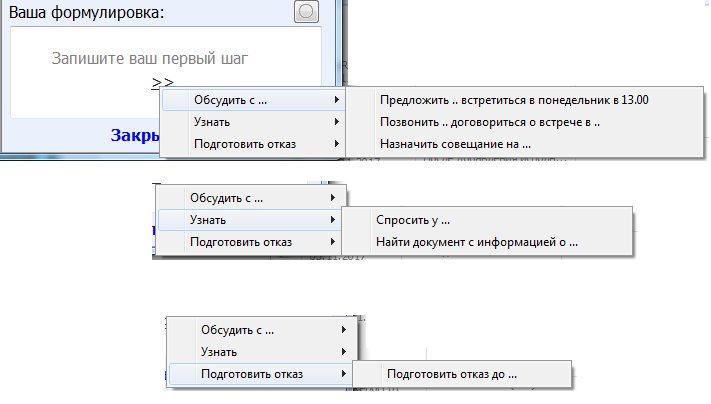Select the highlighted Узнать menu item
The height and width of the screenshot is (404, 711).
[208, 219]
